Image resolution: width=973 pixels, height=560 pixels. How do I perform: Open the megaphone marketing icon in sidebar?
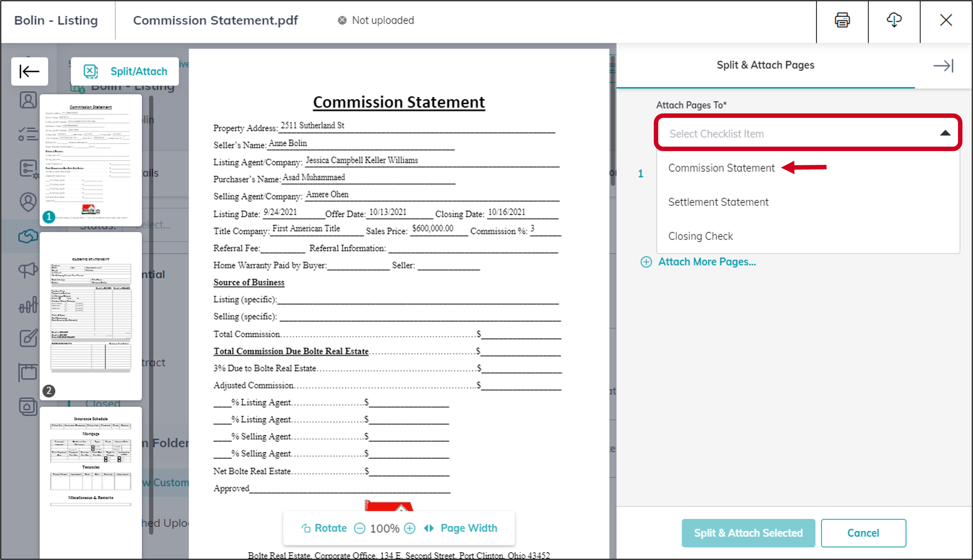pos(28,270)
